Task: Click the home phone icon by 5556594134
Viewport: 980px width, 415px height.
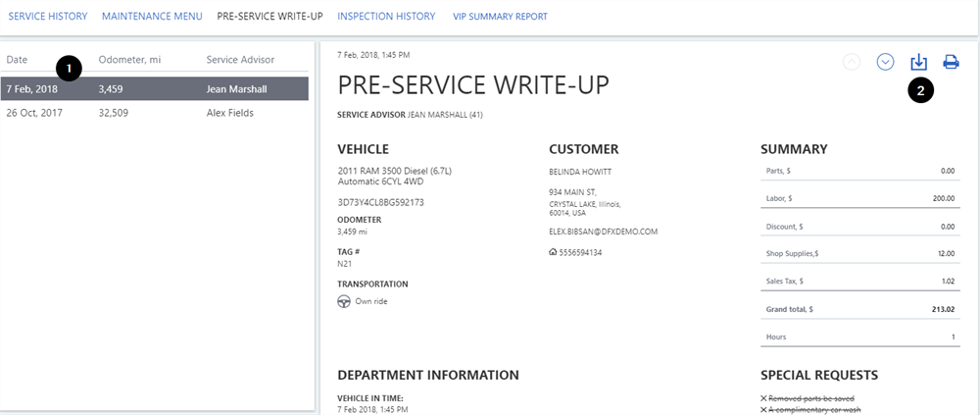Action: [553, 252]
